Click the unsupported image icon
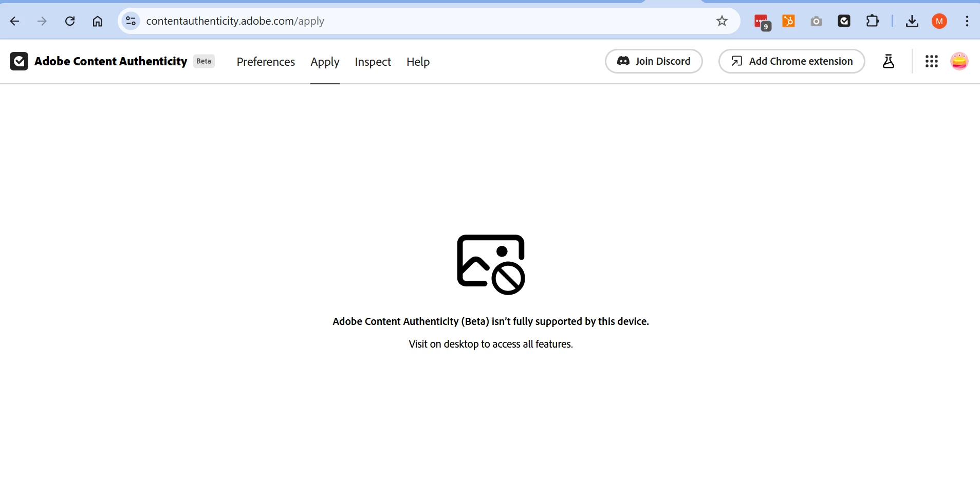Image resolution: width=980 pixels, height=489 pixels. coord(491,264)
